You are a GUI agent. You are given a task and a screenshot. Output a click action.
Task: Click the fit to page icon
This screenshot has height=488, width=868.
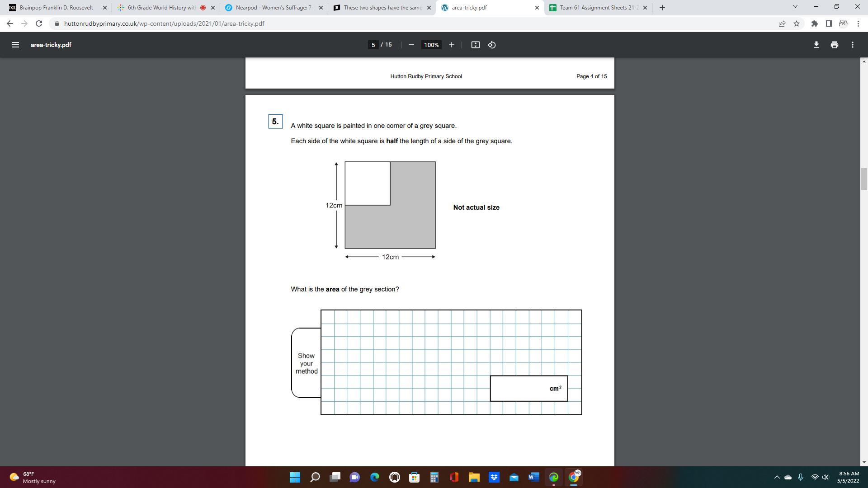(475, 45)
